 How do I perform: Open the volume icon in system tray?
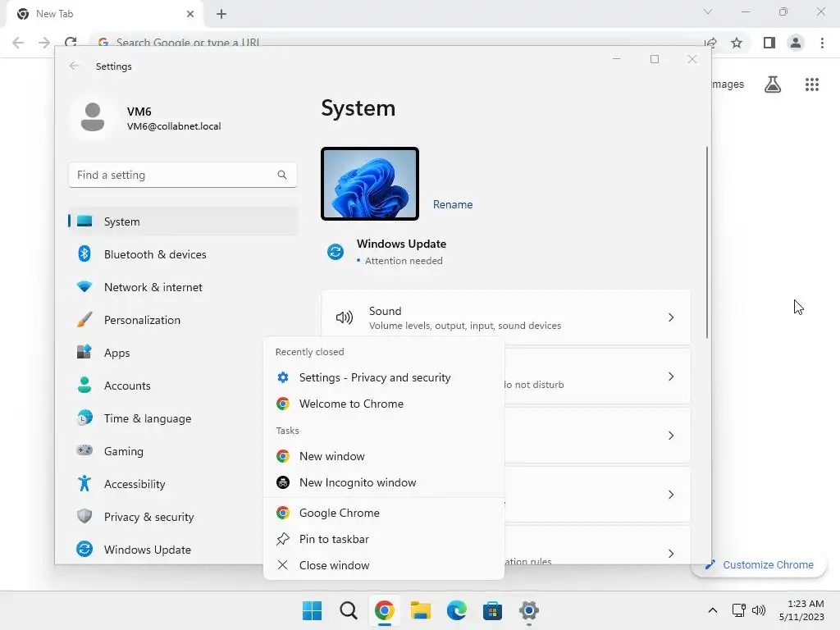759,610
